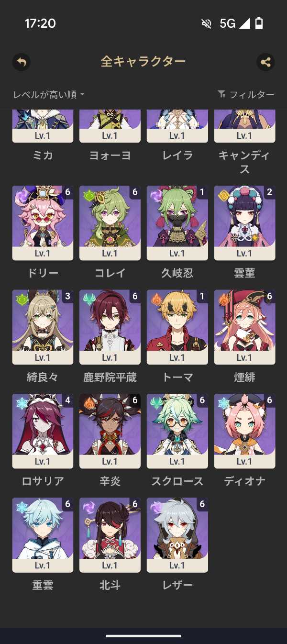Select the スクロース character card
287x644 pixels.
point(177,431)
